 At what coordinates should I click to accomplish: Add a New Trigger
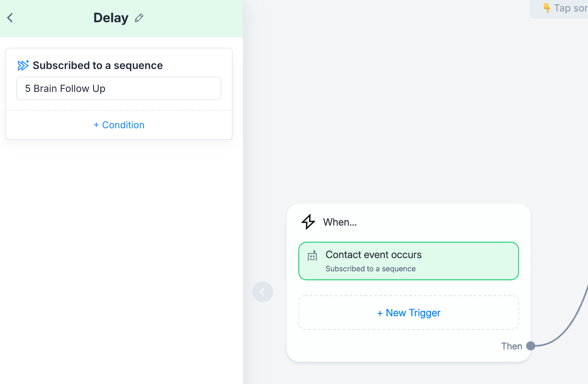(409, 313)
